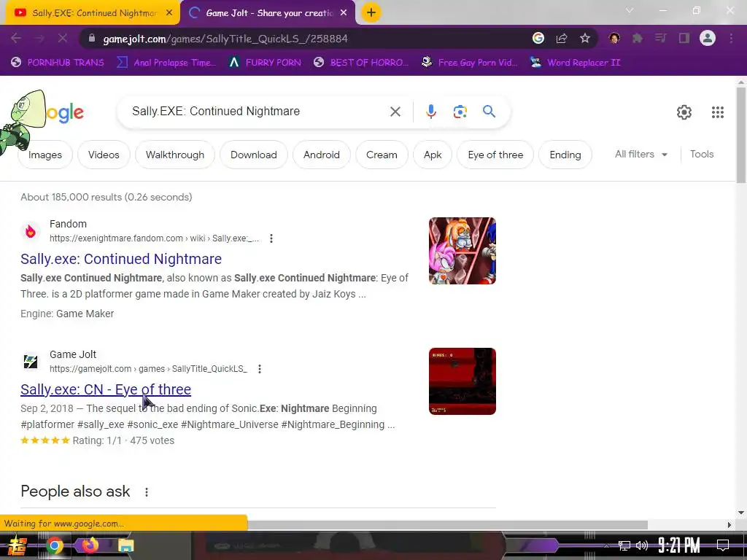The image size is (747, 560).
Task: Click the scroll right arrow
Action: 729,525
